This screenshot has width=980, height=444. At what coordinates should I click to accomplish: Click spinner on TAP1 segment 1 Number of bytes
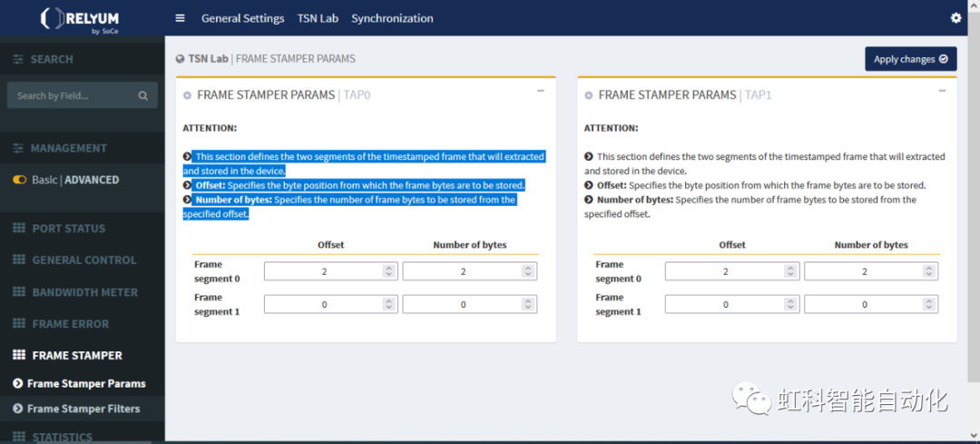click(x=929, y=304)
